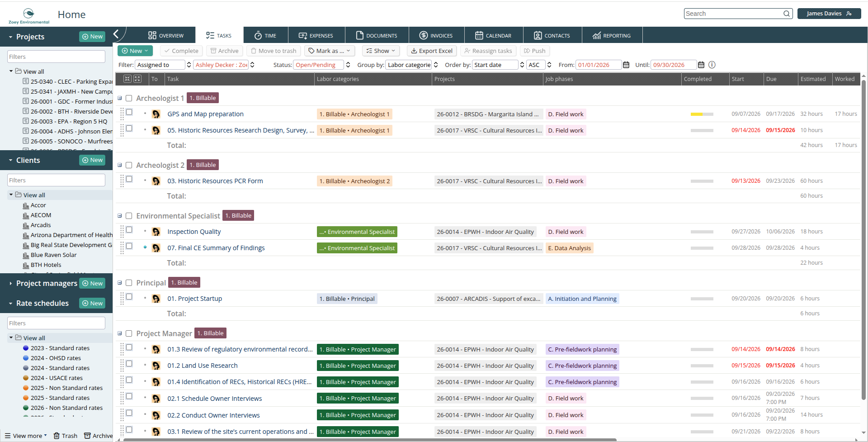Click the expand-all rows icon in table header
Screen dimensions: 868x442
pyautogui.click(x=137, y=79)
